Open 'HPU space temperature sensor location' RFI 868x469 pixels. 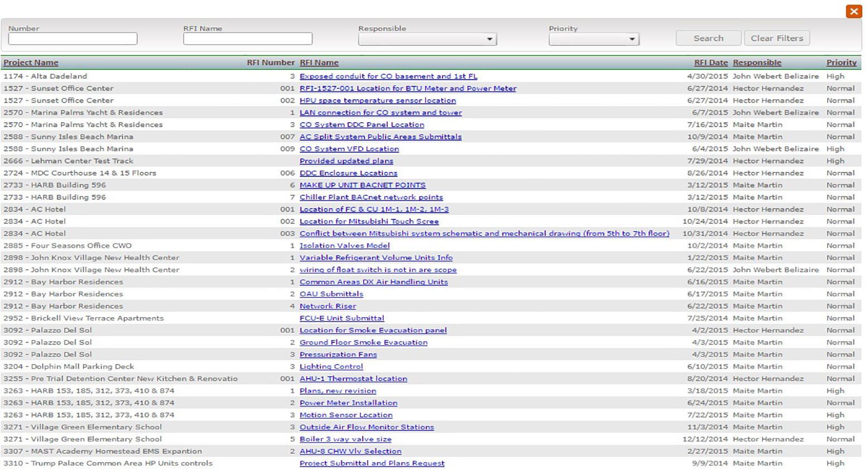click(x=378, y=100)
